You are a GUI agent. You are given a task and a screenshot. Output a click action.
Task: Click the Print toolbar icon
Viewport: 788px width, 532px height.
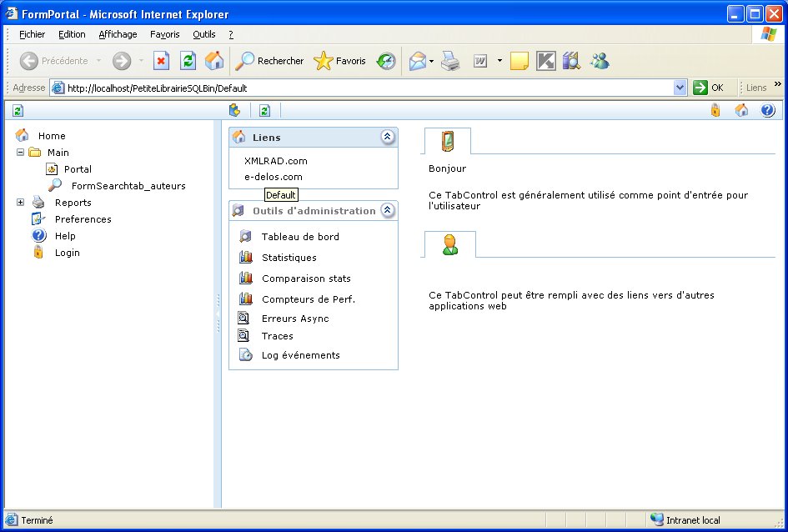click(x=450, y=61)
